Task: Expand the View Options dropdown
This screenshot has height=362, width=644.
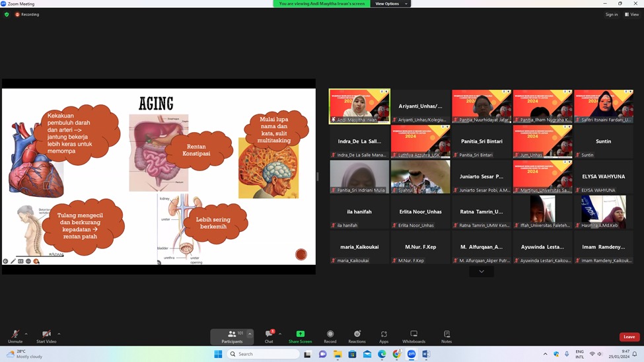Action: 390,4
